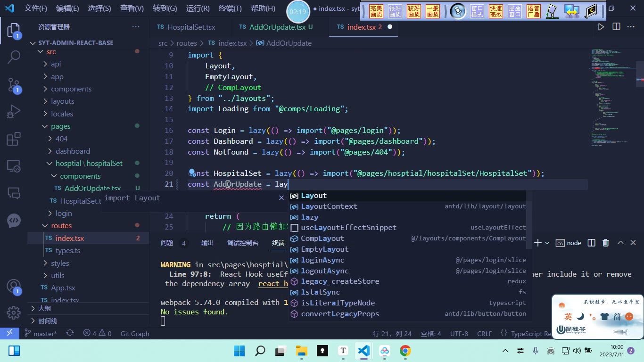Open editor More Actions ellipsis

[x=631, y=27]
